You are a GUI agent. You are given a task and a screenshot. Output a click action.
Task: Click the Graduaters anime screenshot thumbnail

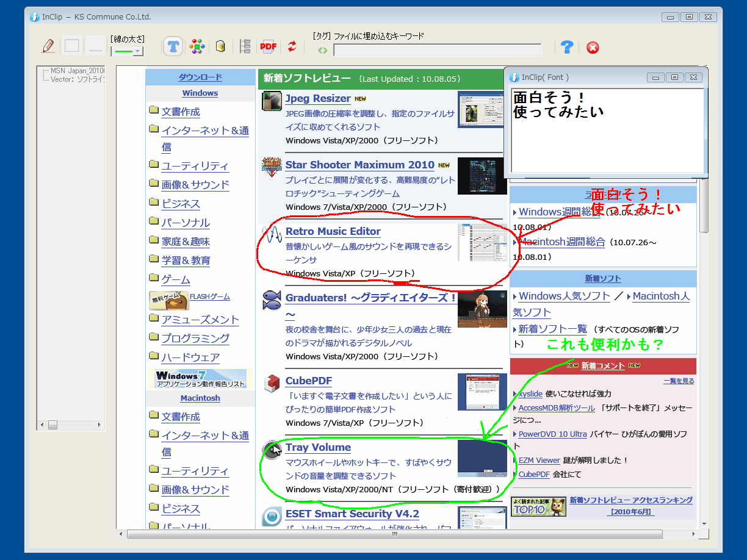(x=482, y=309)
